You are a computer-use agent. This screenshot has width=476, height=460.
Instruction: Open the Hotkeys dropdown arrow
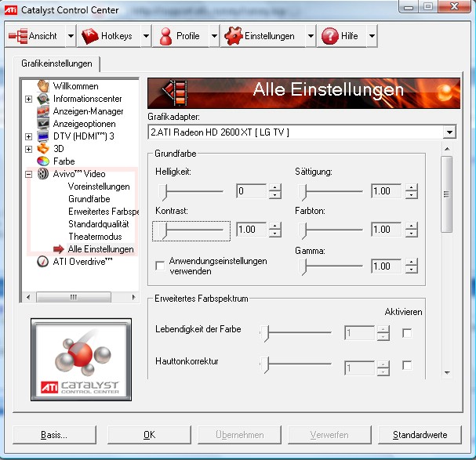[x=146, y=36]
